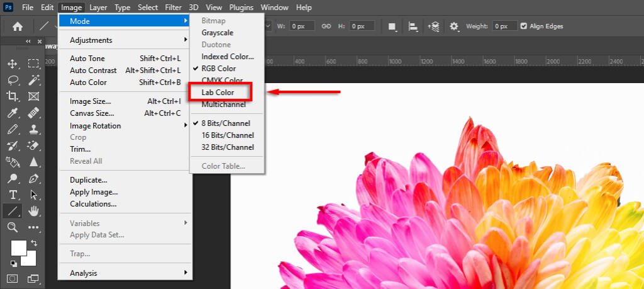Click the Weight input field

click(504, 26)
